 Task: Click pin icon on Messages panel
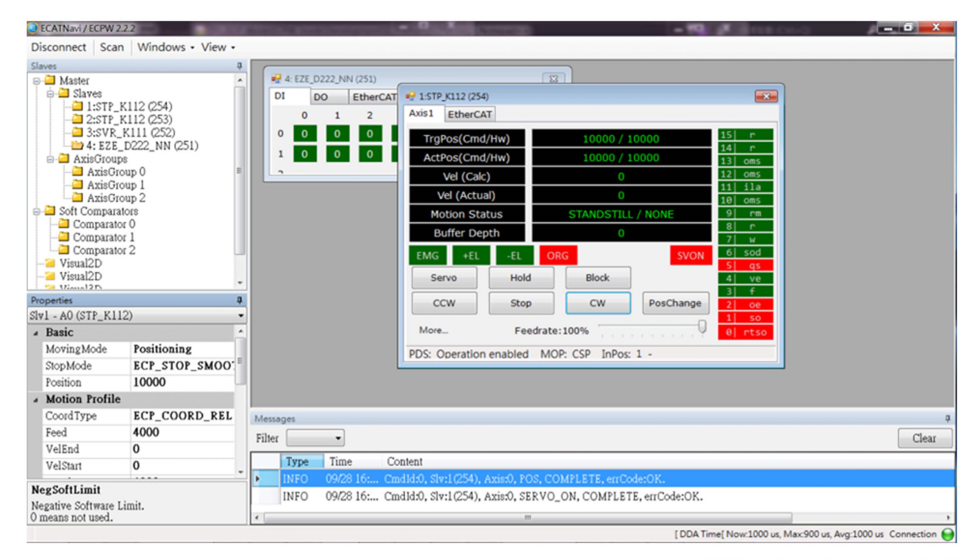tap(947, 418)
